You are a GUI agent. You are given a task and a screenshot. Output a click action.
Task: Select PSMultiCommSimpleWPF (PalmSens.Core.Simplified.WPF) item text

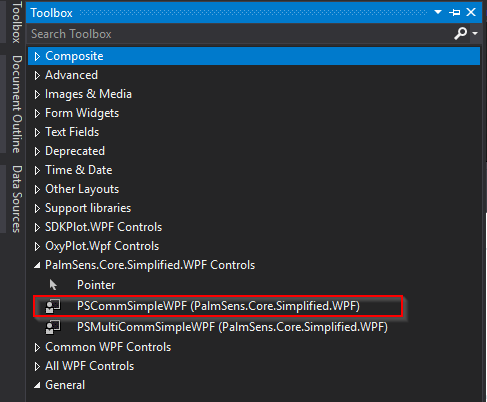point(232,327)
